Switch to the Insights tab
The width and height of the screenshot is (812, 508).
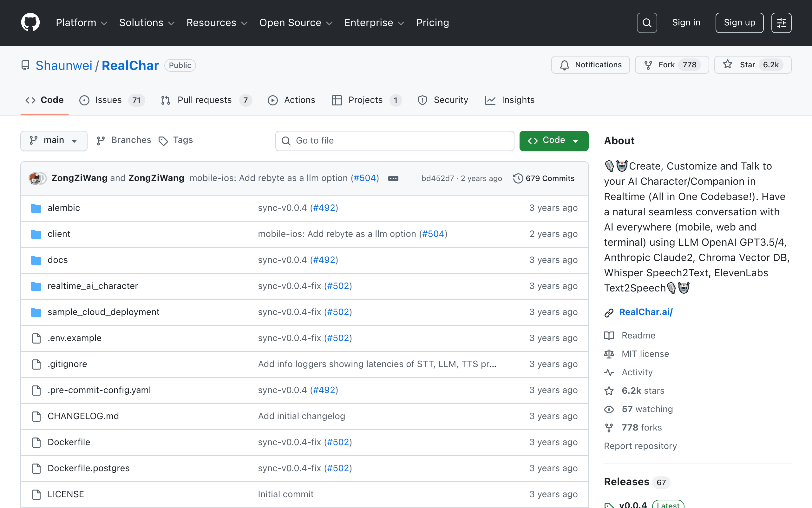click(x=509, y=100)
